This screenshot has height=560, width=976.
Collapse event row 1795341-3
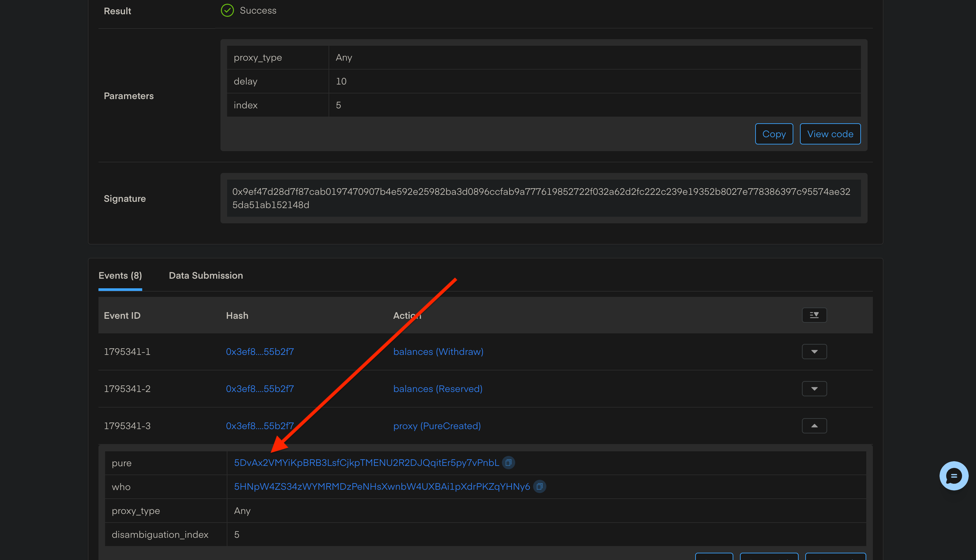tap(815, 425)
